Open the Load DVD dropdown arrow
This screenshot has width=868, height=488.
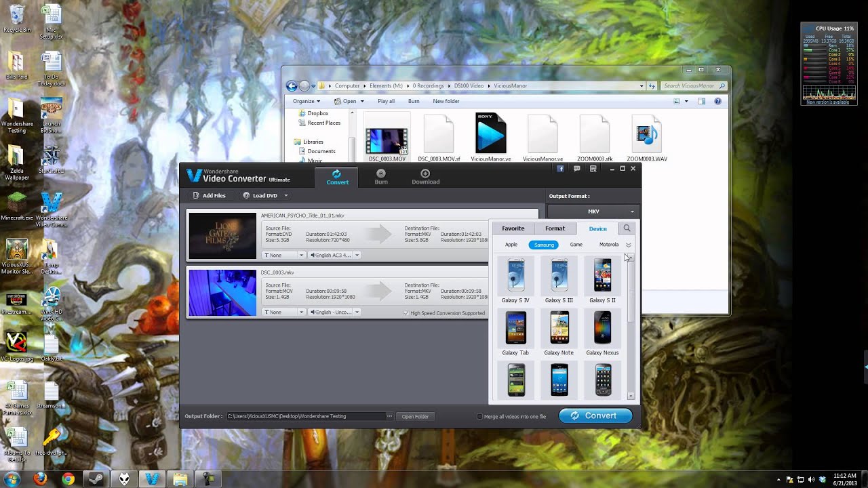(286, 196)
